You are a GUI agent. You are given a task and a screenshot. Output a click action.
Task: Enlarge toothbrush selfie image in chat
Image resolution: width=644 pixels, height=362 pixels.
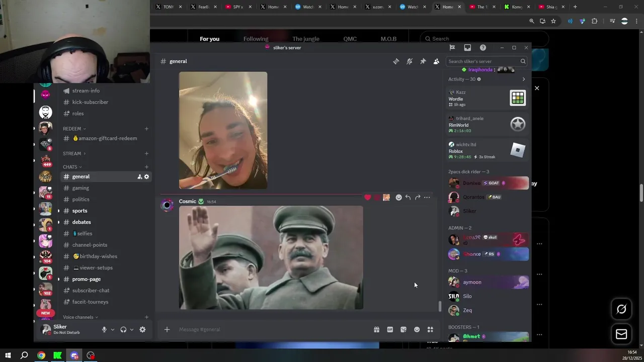click(x=223, y=130)
